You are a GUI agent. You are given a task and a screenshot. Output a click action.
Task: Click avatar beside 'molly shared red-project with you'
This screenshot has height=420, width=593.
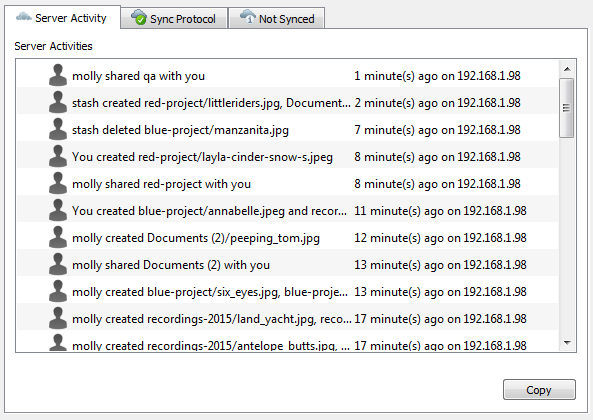pyautogui.click(x=58, y=183)
